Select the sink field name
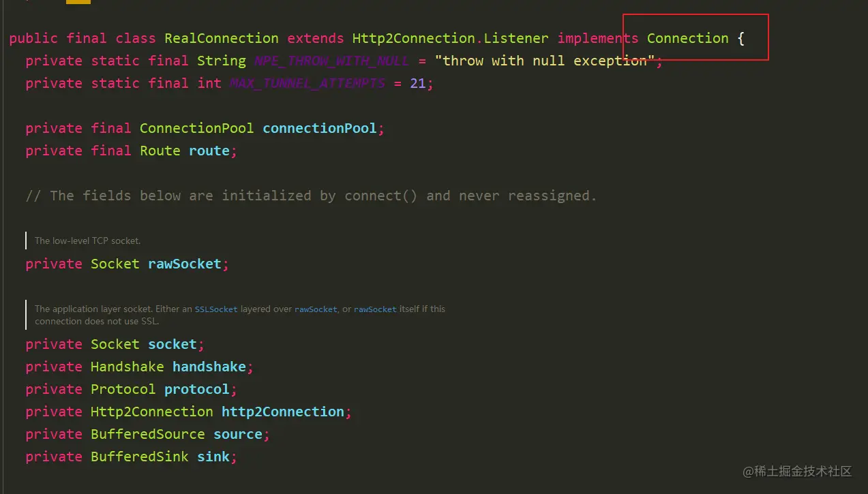Screen dimensions: 868x494 [x=213, y=457]
